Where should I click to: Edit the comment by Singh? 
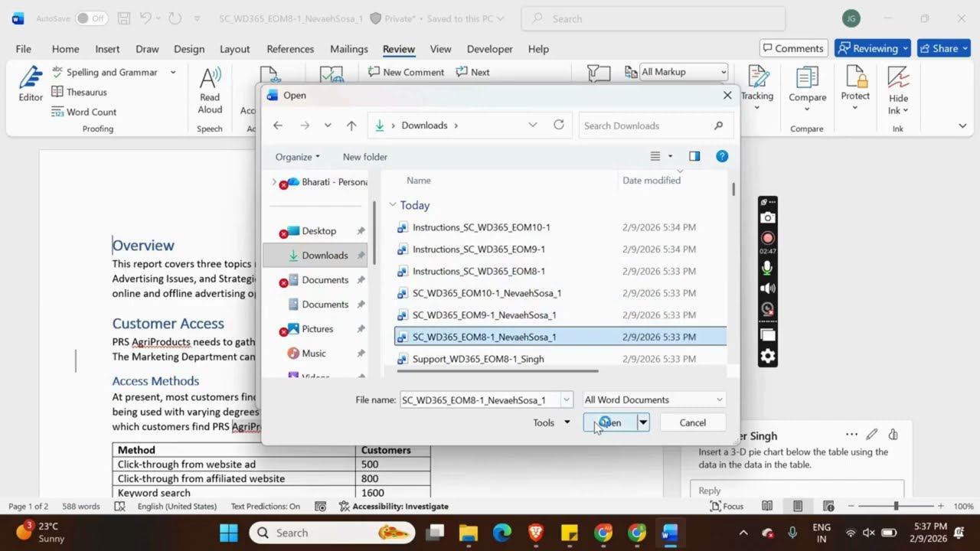tap(871, 435)
